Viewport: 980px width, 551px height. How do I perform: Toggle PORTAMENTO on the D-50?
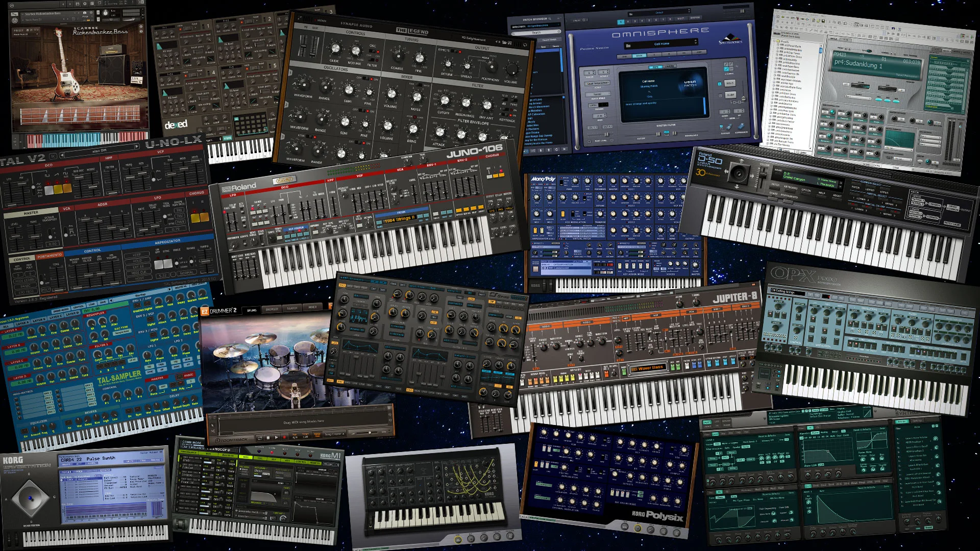(x=788, y=202)
